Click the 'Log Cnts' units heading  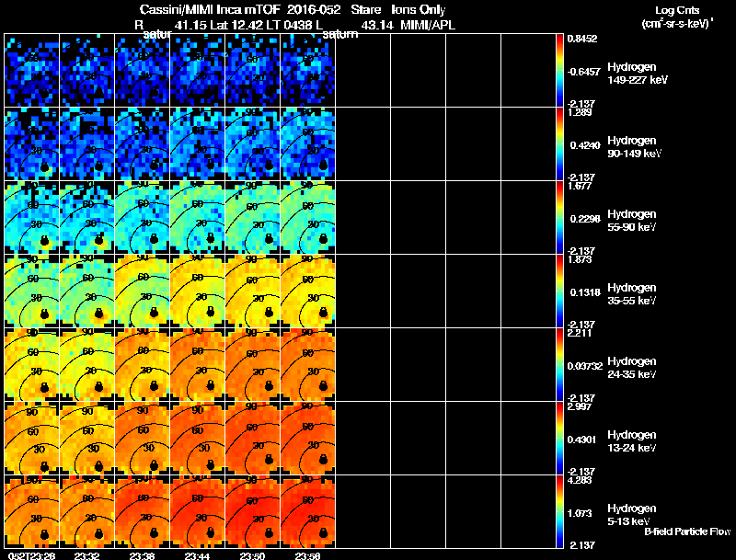click(x=677, y=10)
